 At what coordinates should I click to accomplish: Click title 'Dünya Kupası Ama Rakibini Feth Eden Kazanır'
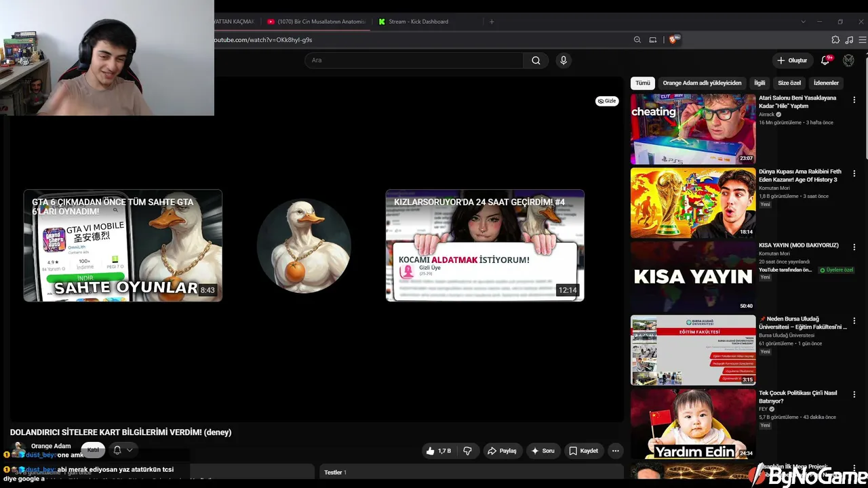click(x=800, y=176)
